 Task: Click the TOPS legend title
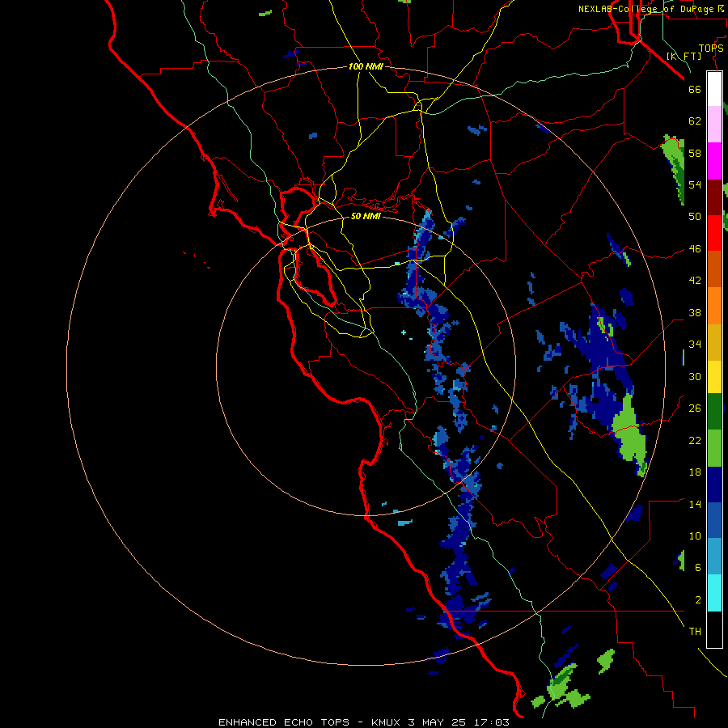click(711, 48)
